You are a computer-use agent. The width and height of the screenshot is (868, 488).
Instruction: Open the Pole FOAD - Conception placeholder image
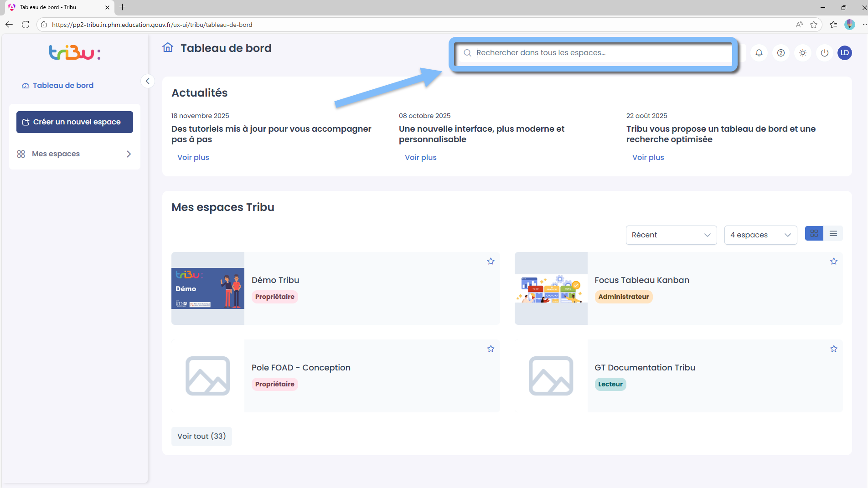[208, 376]
